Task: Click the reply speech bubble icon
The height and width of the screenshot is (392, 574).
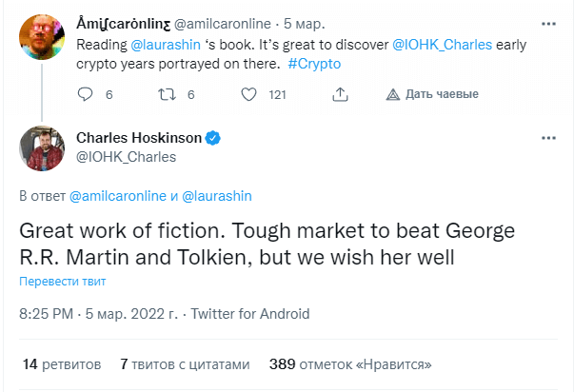Action: point(85,94)
